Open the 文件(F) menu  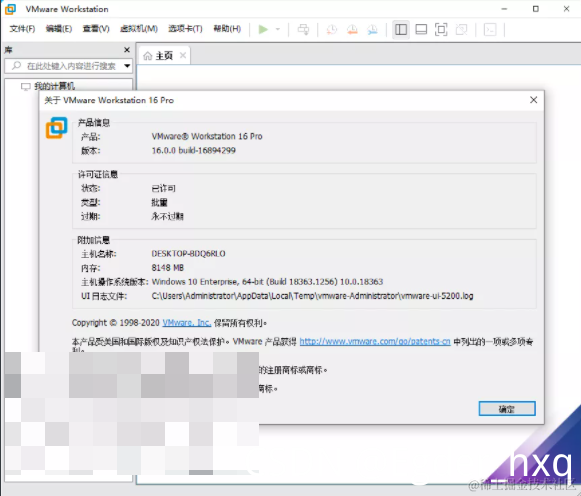(x=22, y=29)
